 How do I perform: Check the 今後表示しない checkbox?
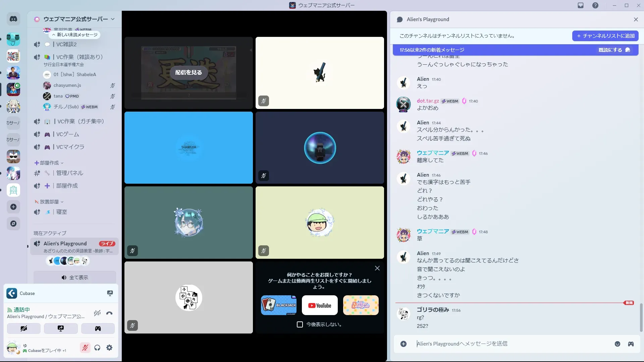point(300,324)
